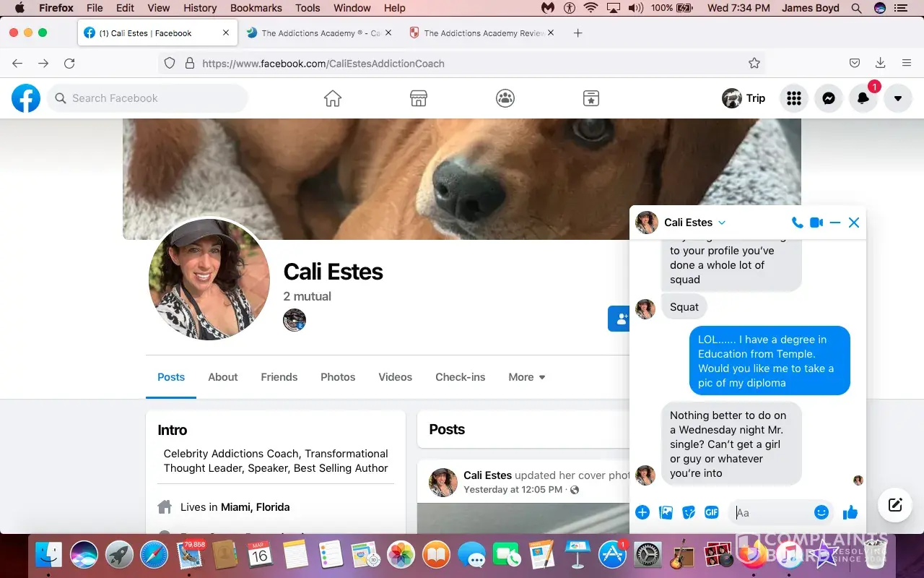Screen dimensions: 924x578
Task: Expand the More dropdown on profile
Action: click(x=527, y=377)
